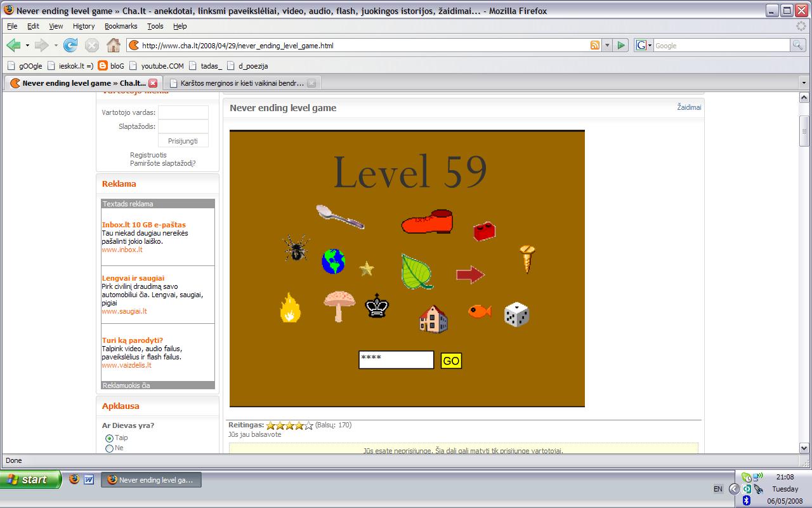This screenshot has height=508, width=812.
Task: Click the white dice picture
Action: coord(516,314)
